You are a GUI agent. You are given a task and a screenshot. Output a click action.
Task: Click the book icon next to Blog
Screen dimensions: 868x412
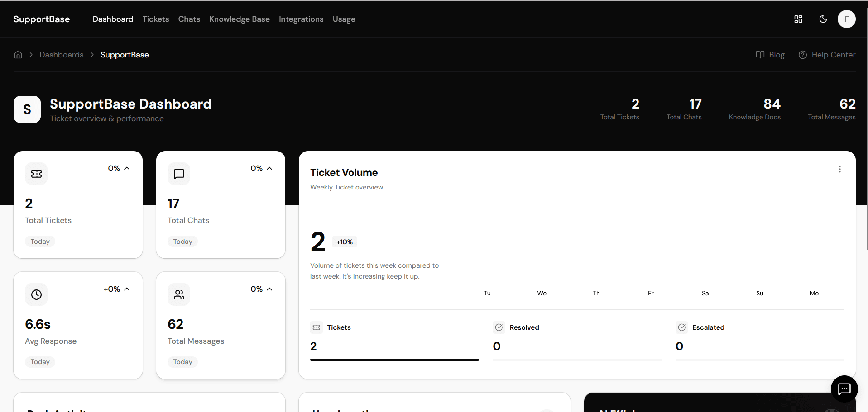[x=760, y=54]
